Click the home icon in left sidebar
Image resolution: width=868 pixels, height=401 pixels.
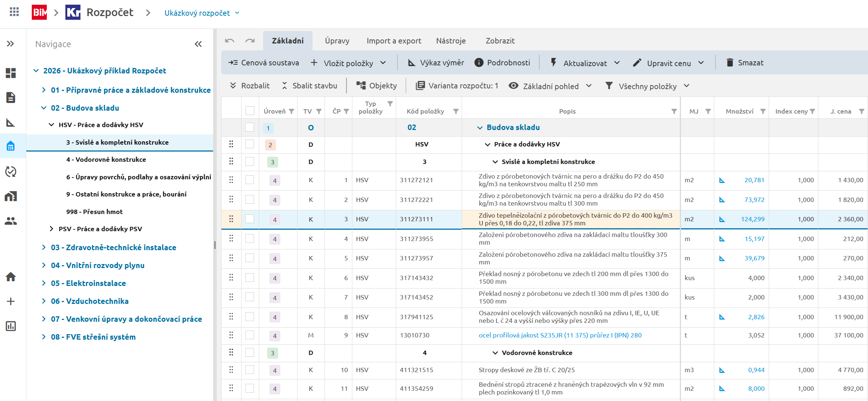[11, 277]
